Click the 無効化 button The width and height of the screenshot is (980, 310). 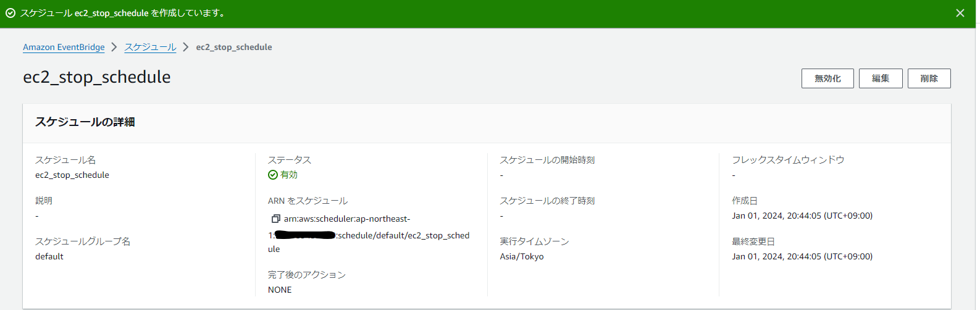pos(827,78)
